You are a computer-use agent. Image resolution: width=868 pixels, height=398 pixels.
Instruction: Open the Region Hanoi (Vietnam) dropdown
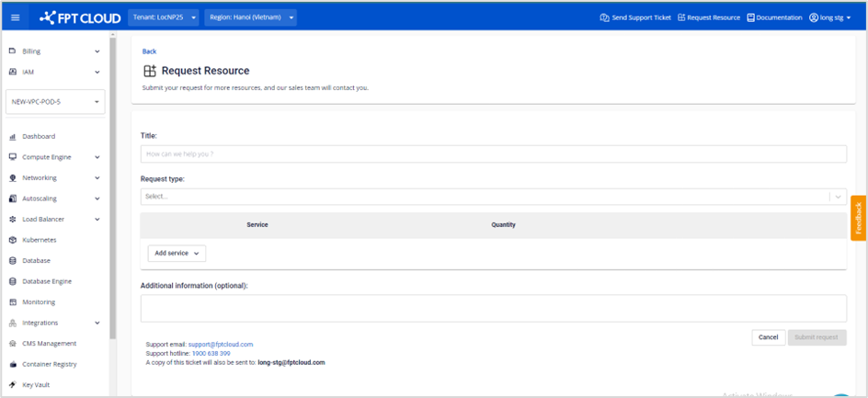click(x=249, y=17)
